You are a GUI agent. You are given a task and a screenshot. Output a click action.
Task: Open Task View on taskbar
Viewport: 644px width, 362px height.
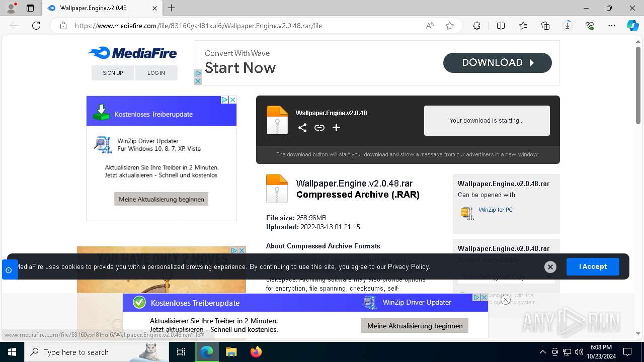click(181, 352)
